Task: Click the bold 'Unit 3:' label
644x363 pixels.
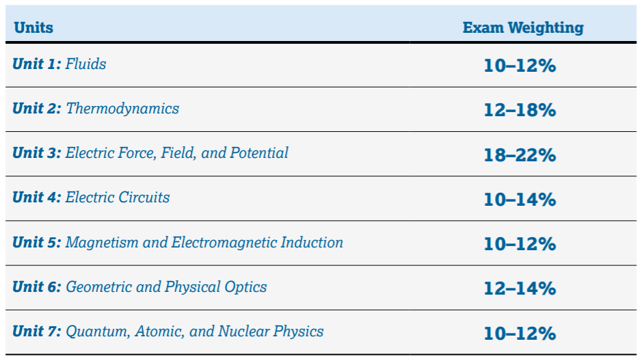Action: coord(37,152)
